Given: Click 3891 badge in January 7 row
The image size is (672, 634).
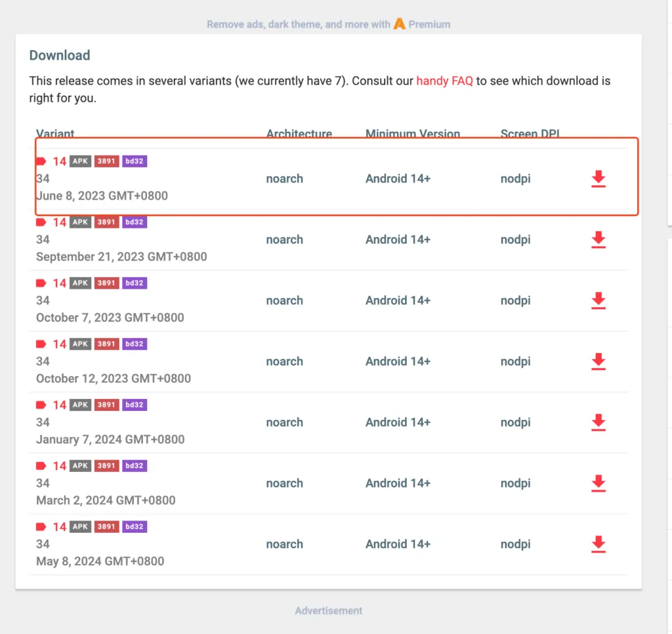Looking at the screenshot, I should (x=106, y=405).
